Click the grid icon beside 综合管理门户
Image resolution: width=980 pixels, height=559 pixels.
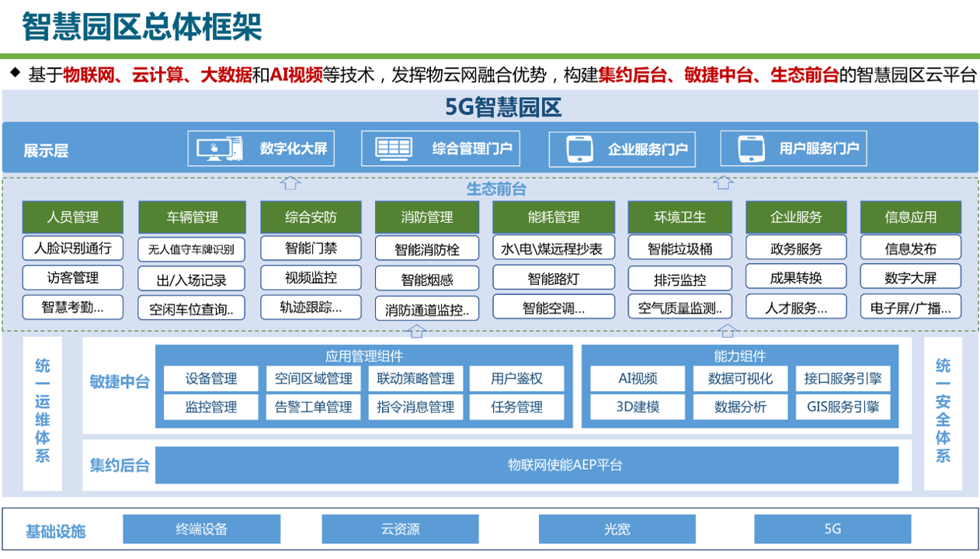(x=393, y=148)
